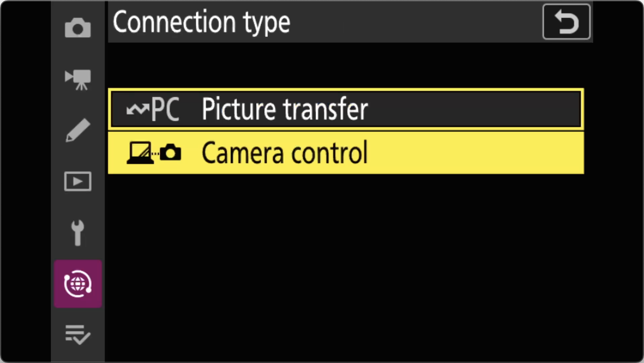Click the dotted link between laptop and camera
Screen dimensions: 644x363
pyautogui.click(x=156, y=154)
